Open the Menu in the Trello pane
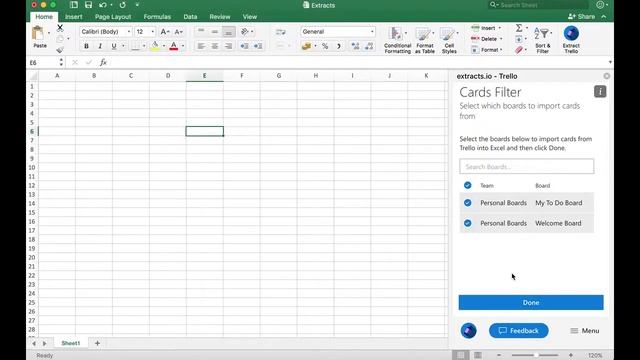640x360 pixels. pos(584,331)
